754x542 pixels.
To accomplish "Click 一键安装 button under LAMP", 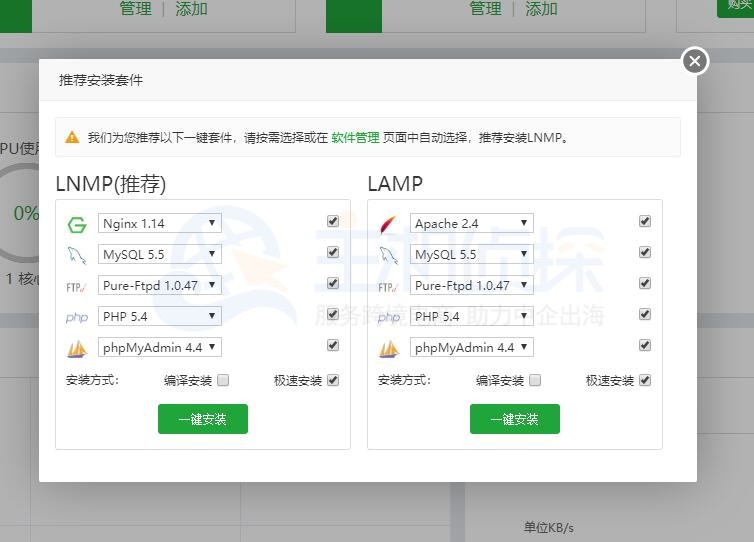I will pyautogui.click(x=515, y=419).
